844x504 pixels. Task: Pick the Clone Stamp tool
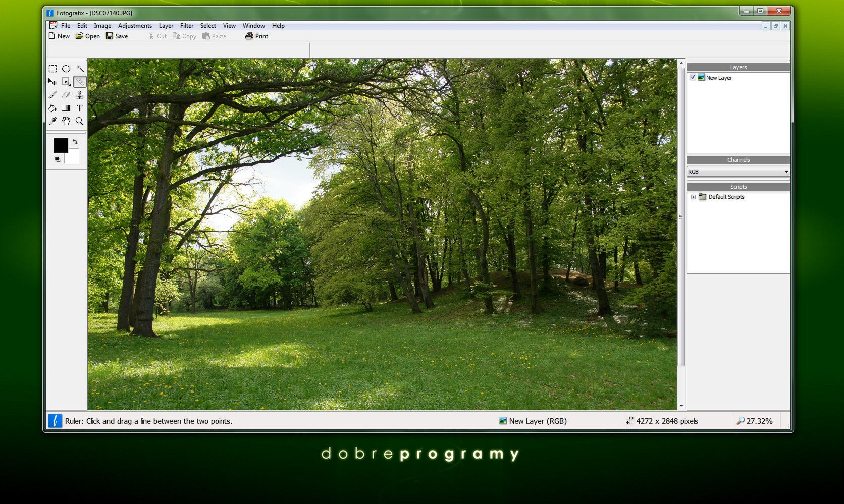click(x=79, y=95)
